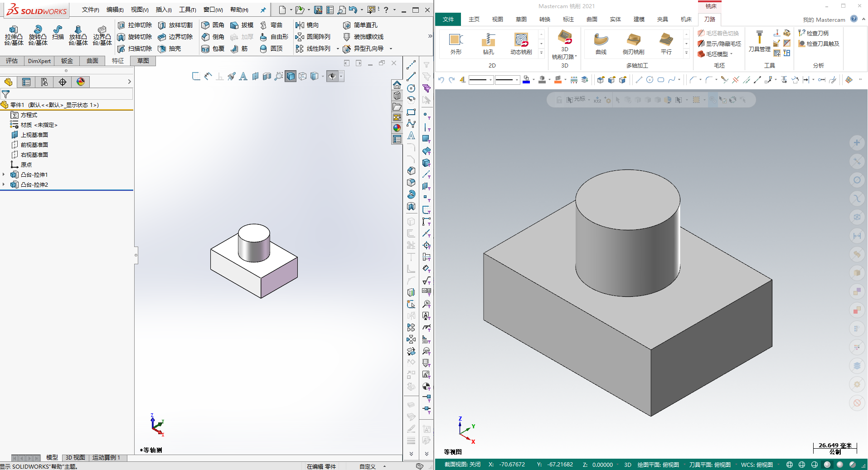Select the 钻孔 drill toolpath in Mastercam
The height and width of the screenshot is (470, 868).
click(488, 44)
